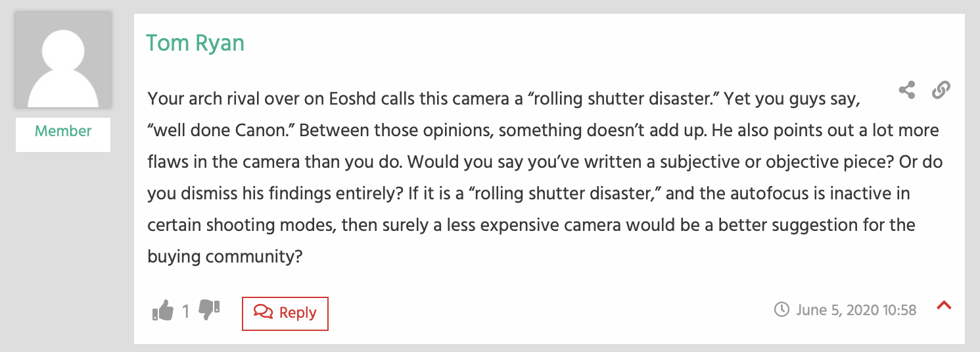980x352 pixels.
Task: Click the closing words "buying community?"
Action: [225, 256]
